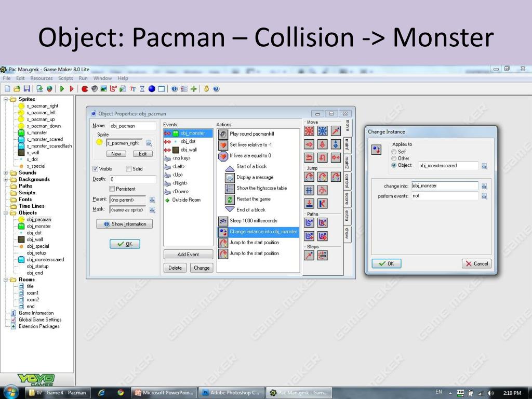The image size is (532, 399).
Task: Create an object using the blue ball icon
Action: (x=152, y=89)
